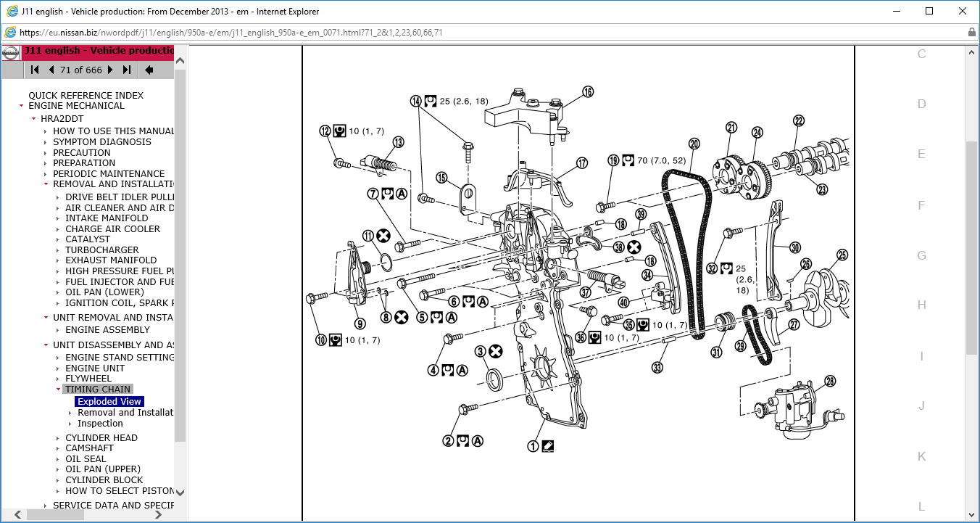This screenshot has width=980, height=523.
Task: Collapse the TIMING CHAIN node
Action: [x=58, y=390]
